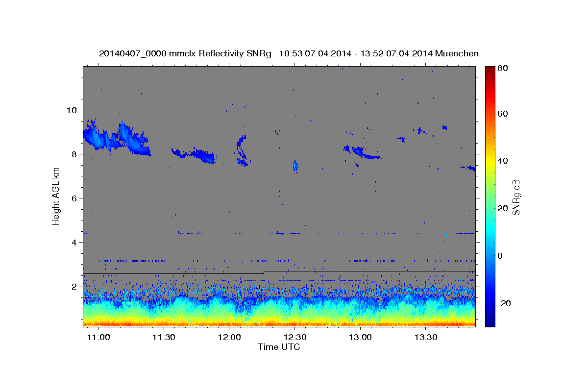
Task: Click the 'SNRg dB' colorbar label
Action: [516, 197]
